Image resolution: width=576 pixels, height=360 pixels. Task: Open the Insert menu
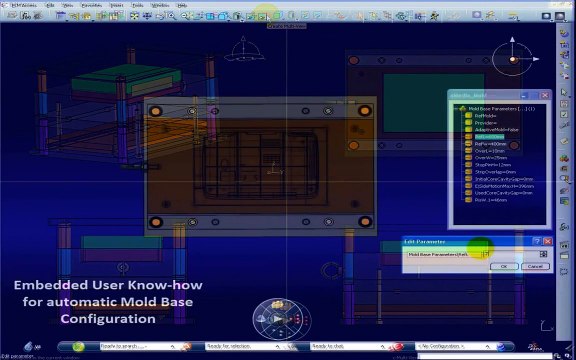116,6
